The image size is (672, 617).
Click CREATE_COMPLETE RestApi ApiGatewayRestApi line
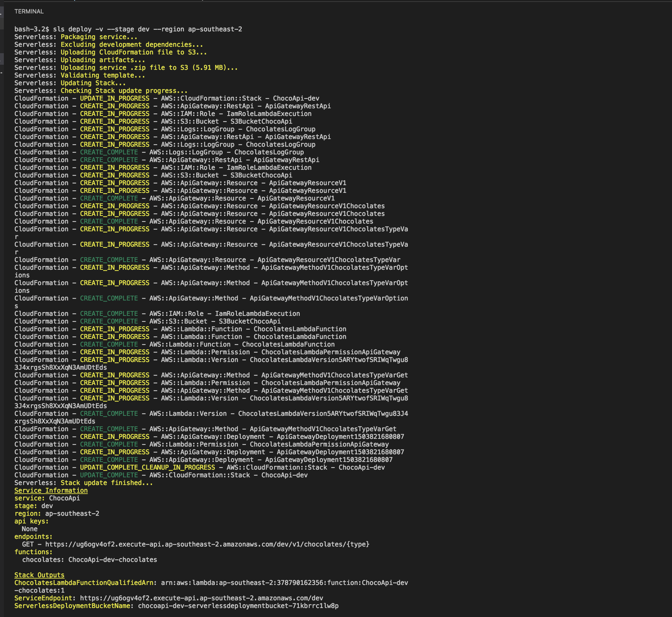(167, 160)
